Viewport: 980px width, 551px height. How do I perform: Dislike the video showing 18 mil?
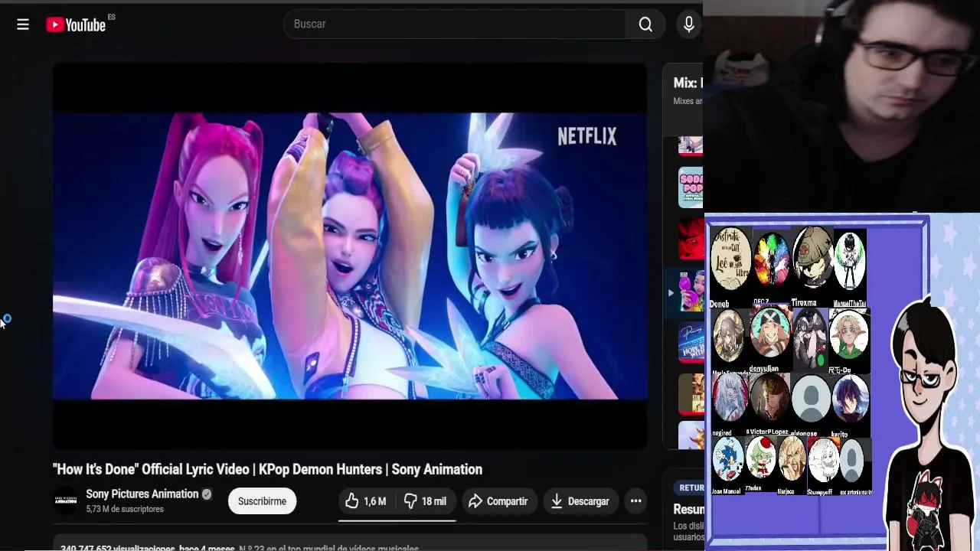[x=426, y=501]
